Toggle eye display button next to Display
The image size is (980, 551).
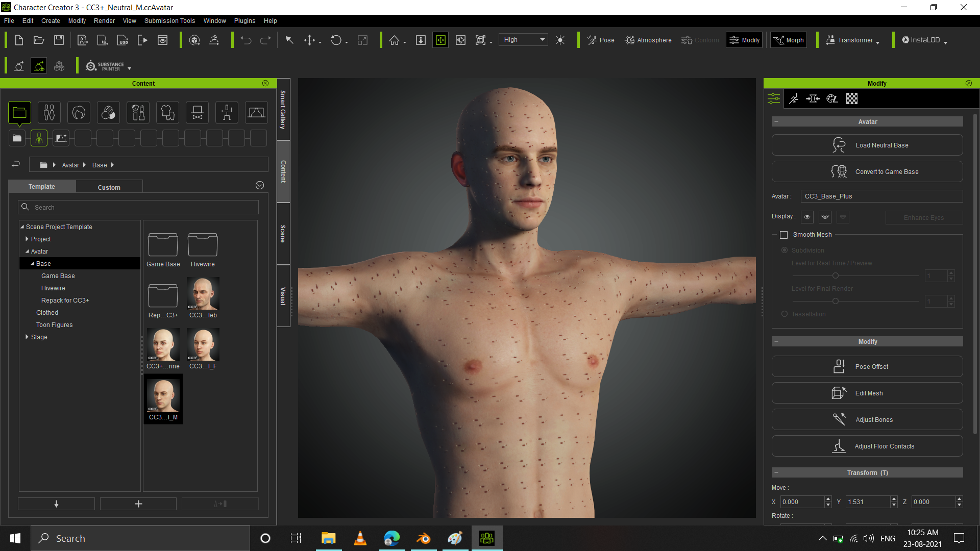tap(807, 217)
